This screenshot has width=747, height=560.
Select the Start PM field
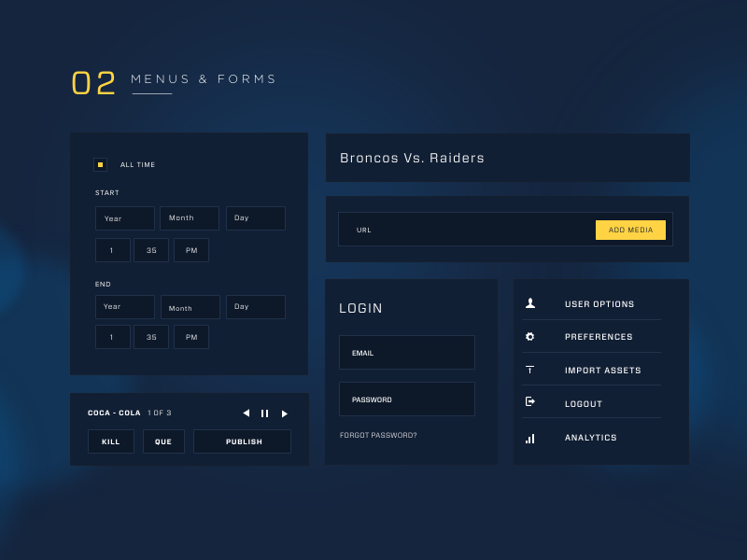[x=191, y=250]
